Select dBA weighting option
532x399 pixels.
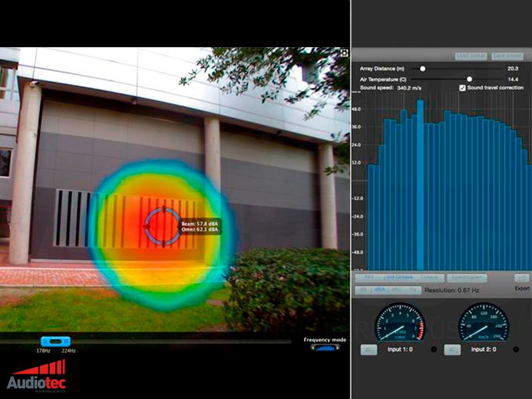click(x=378, y=291)
